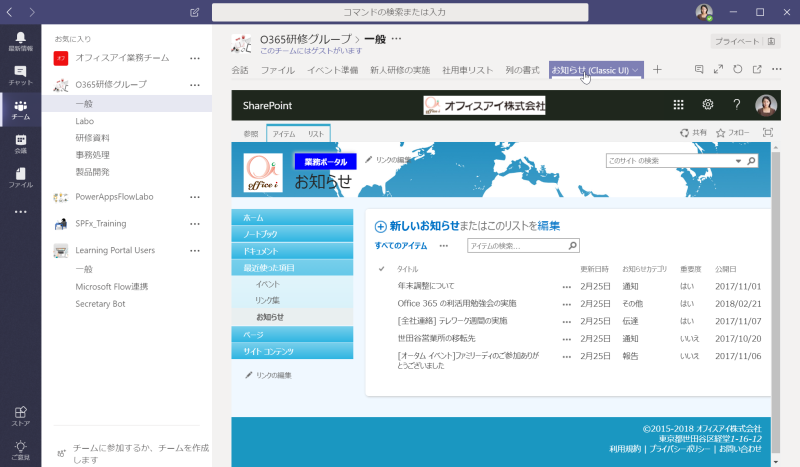Open more tab options ellipsis
Viewport: 800px width, 467px height.
777,69
